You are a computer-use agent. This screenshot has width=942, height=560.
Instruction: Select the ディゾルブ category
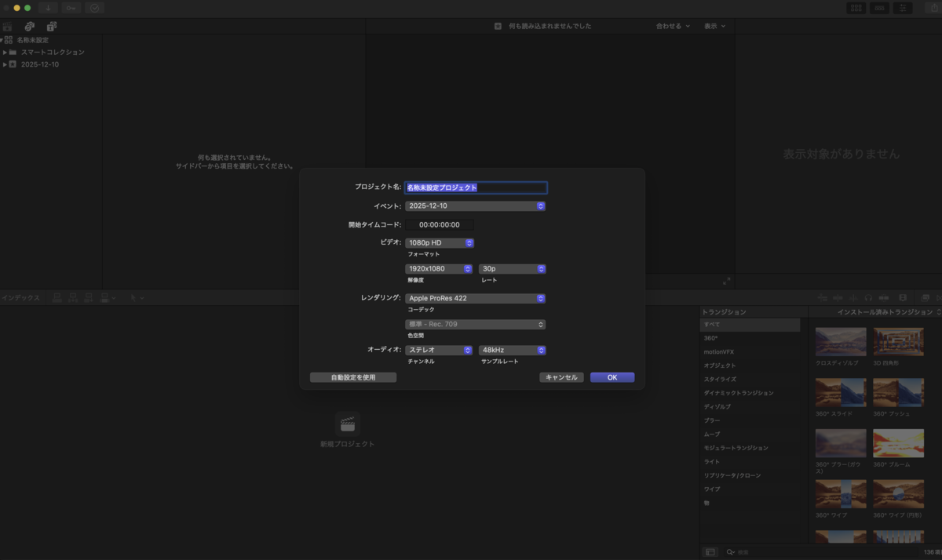pyautogui.click(x=750, y=407)
